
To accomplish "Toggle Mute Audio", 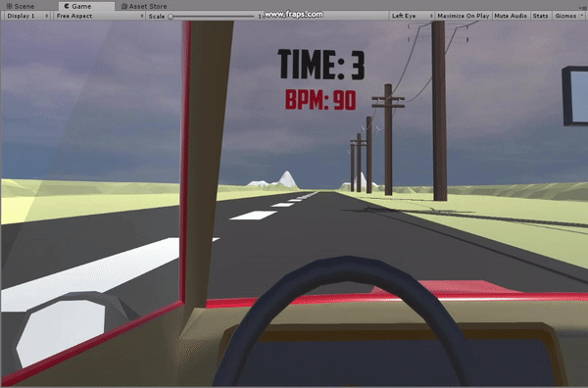I will tap(511, 16).
